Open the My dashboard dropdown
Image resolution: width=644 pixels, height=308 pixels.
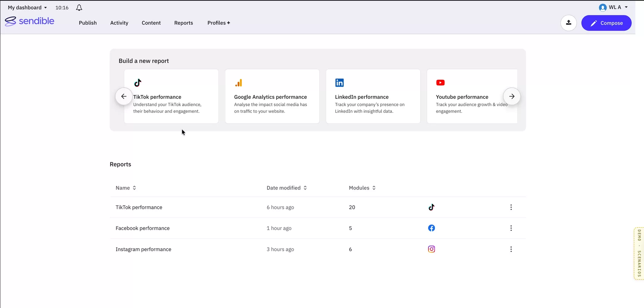click(27, 8)
